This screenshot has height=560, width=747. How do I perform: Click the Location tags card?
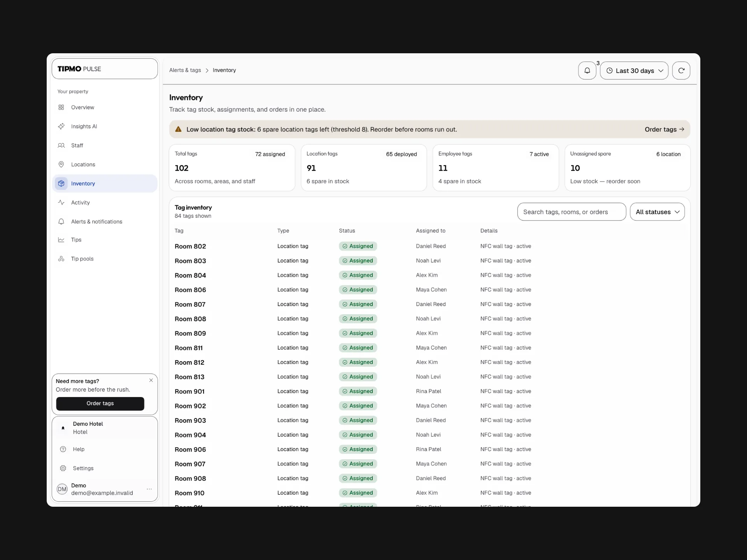click(x=364, y=168)
